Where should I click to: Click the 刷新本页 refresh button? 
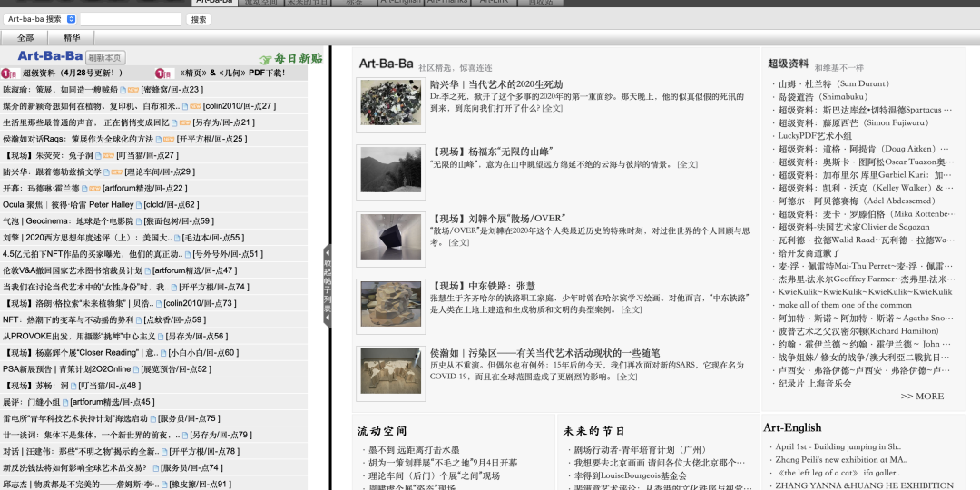pyautogui.click(x=106, y=57)
